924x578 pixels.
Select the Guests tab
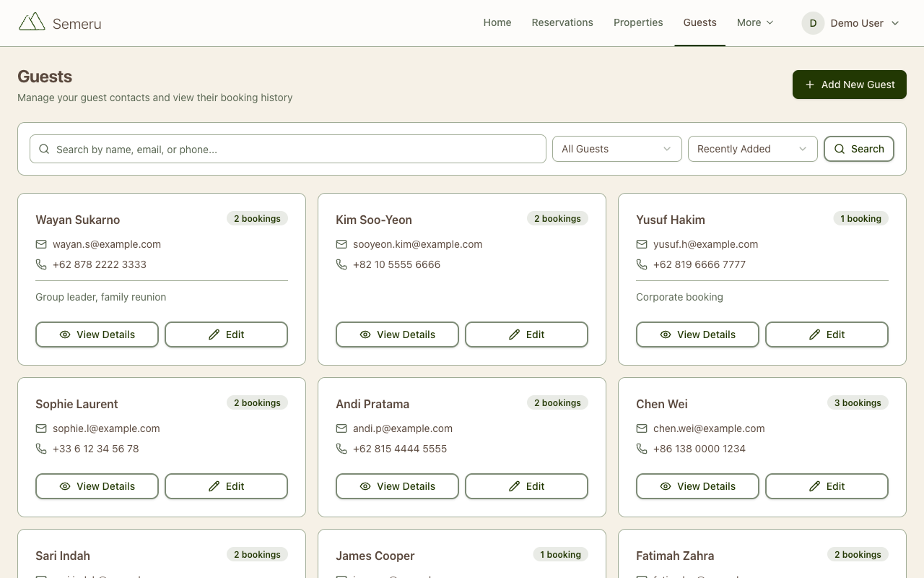point(700,22)
